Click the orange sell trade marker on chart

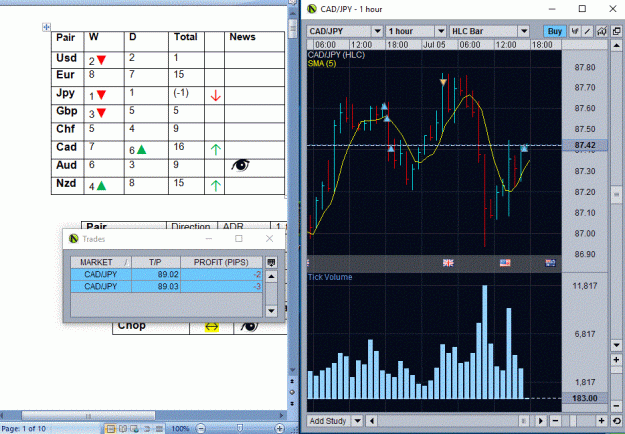click(443, 82)
